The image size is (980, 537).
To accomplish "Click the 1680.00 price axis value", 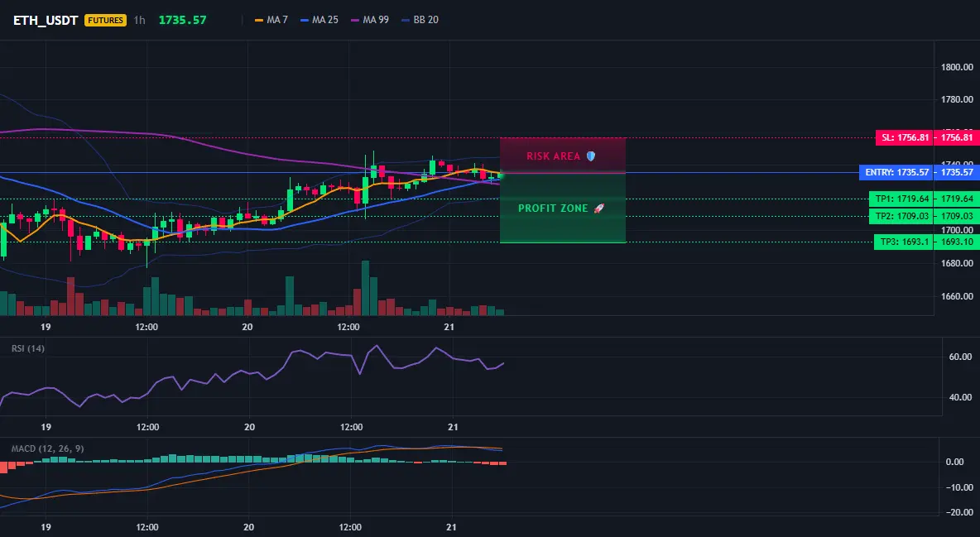I will tap(957, 263).
